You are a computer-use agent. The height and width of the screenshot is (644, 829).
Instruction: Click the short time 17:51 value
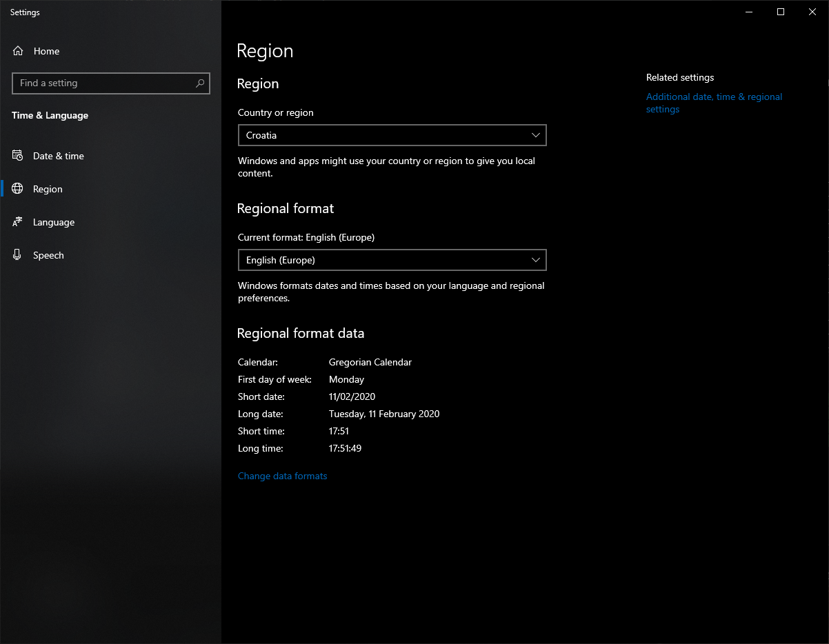pos(339,431)
